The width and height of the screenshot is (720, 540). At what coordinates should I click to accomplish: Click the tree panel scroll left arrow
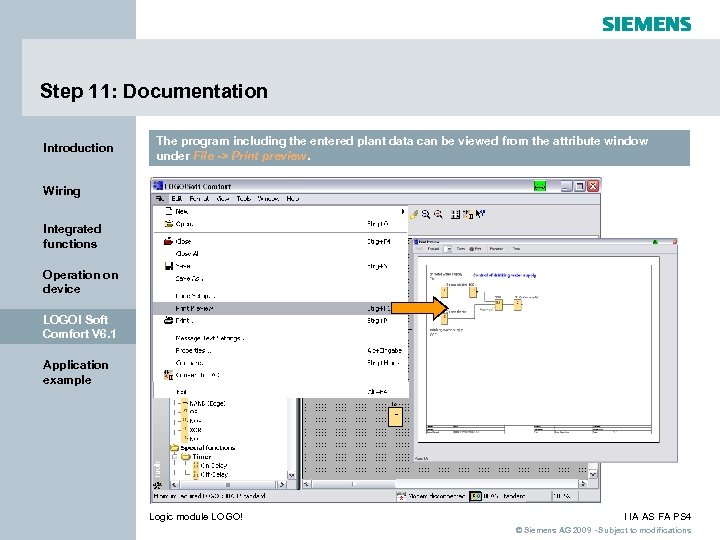(174, 484)
